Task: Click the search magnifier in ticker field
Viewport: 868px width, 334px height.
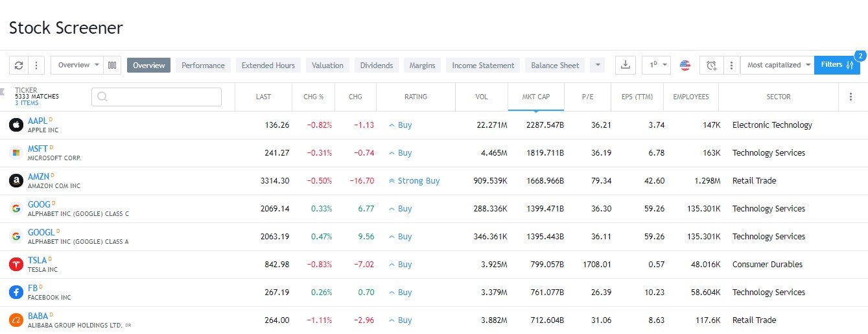Action: [102, 97]
